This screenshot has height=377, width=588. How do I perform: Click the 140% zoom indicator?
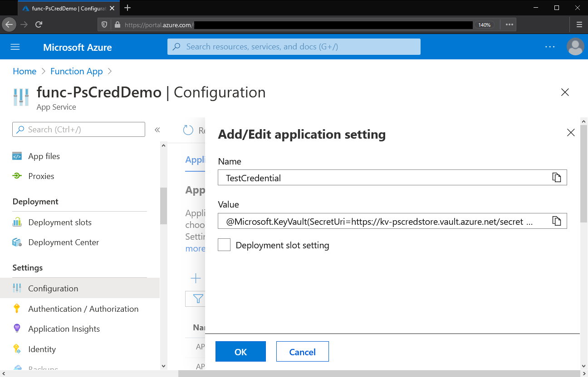coord(485,25)
